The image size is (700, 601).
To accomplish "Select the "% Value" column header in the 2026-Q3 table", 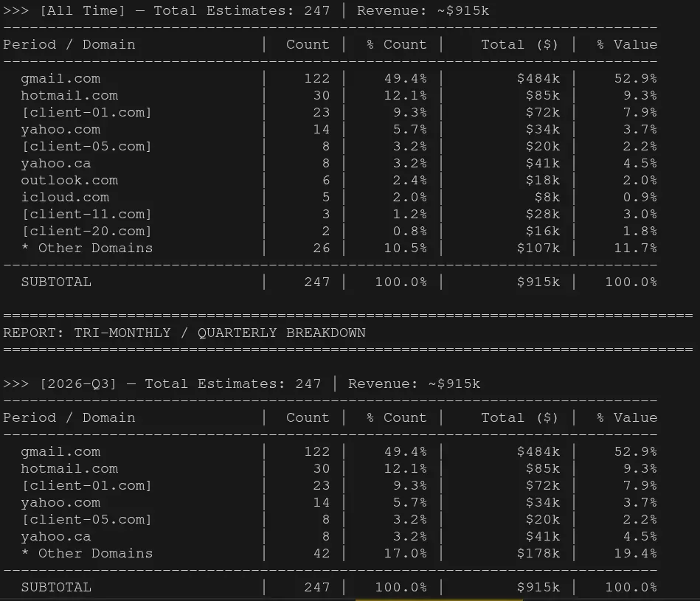I will pos(627,417).
